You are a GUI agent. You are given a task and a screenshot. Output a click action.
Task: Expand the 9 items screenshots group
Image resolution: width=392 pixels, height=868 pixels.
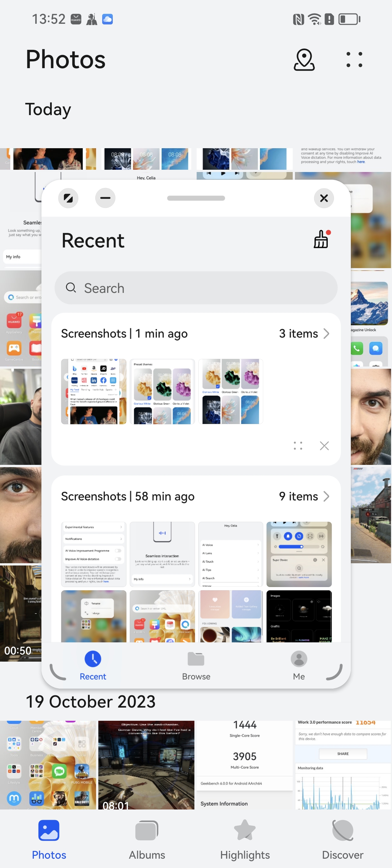pyautogui.click(x=304, y=496)
